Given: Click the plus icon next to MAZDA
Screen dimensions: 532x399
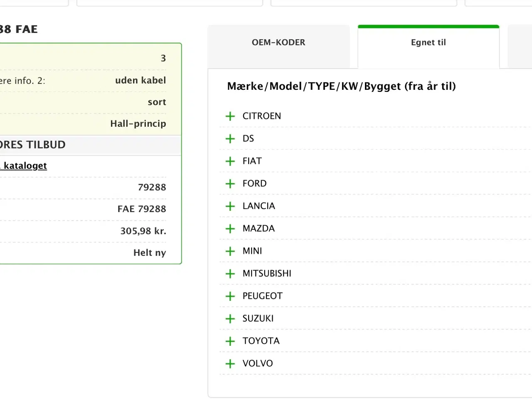Looking at the screenshot, I should 230,229.
